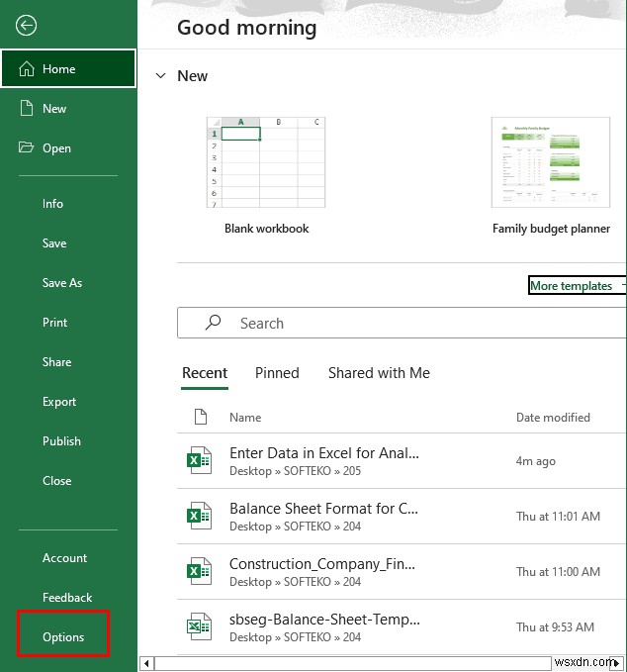Image resolution: width=627 pixels, height=672 pixels.
Task: Create a Blank workbook from thumbnail
Action: [x=266, y=162]
